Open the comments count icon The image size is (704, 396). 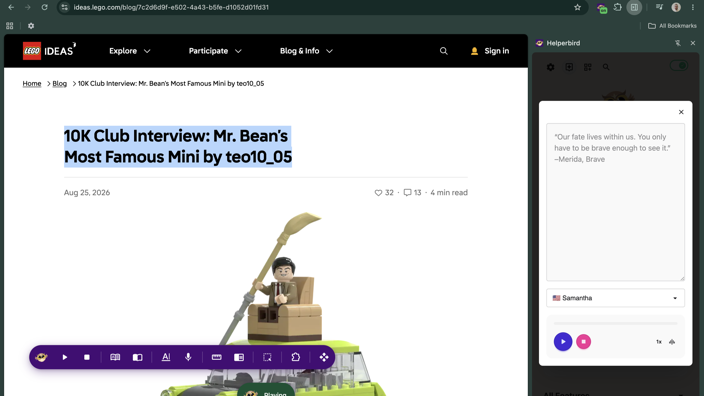point(407,193)
